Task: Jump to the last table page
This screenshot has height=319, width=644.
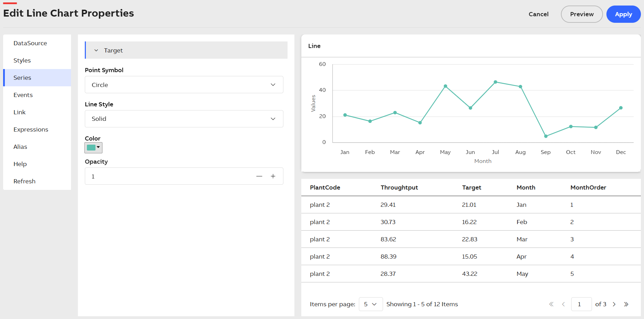Action: click(626, 304)
